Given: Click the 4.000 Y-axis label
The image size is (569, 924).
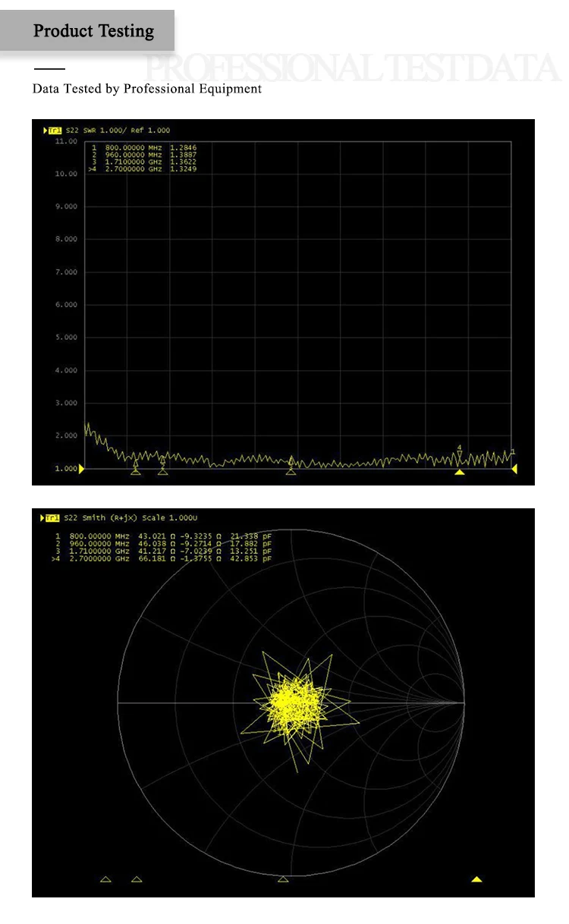Looking at the screenshot, I should (x=66, y=370).
